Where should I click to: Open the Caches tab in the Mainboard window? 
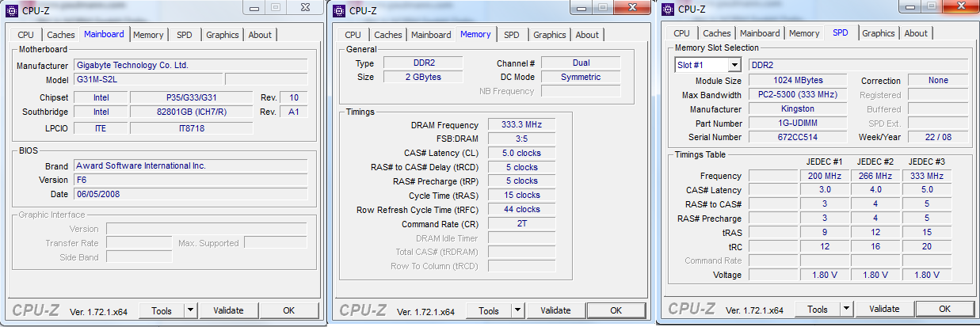pos(61,35)
